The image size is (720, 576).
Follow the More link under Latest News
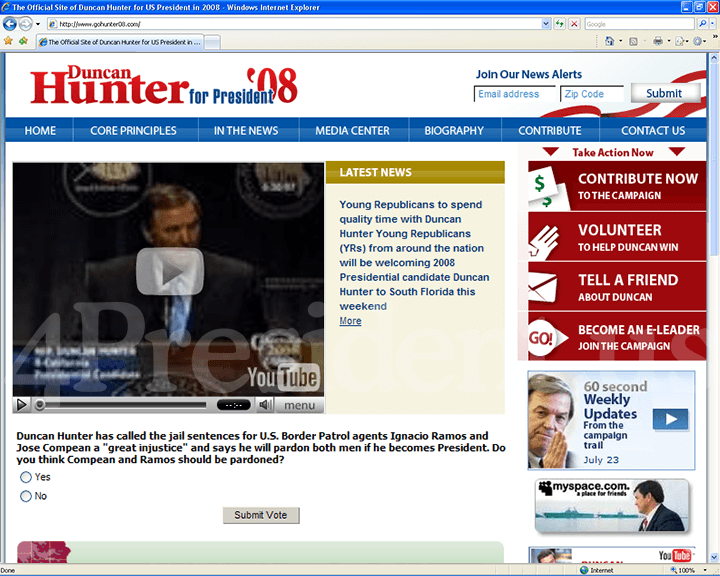[350, 321]
